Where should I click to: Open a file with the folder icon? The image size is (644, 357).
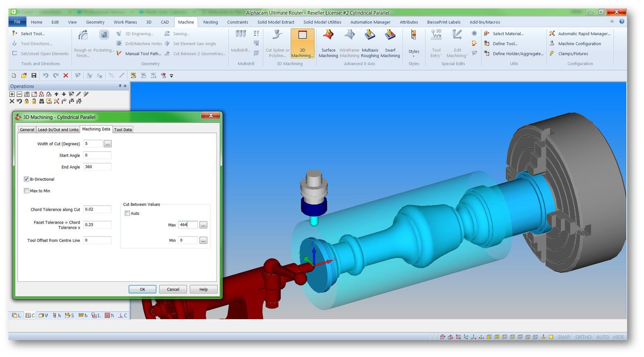click(x=24, y=76)
